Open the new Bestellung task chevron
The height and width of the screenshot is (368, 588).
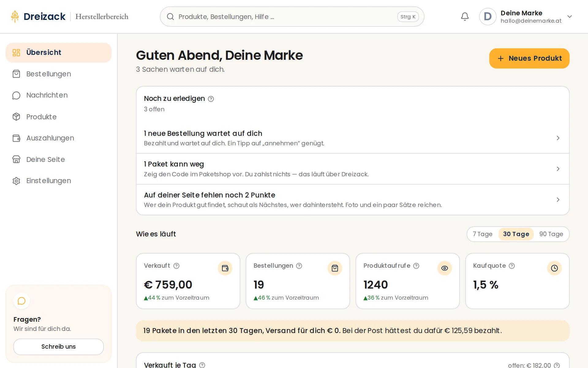[x=558, y=138]
